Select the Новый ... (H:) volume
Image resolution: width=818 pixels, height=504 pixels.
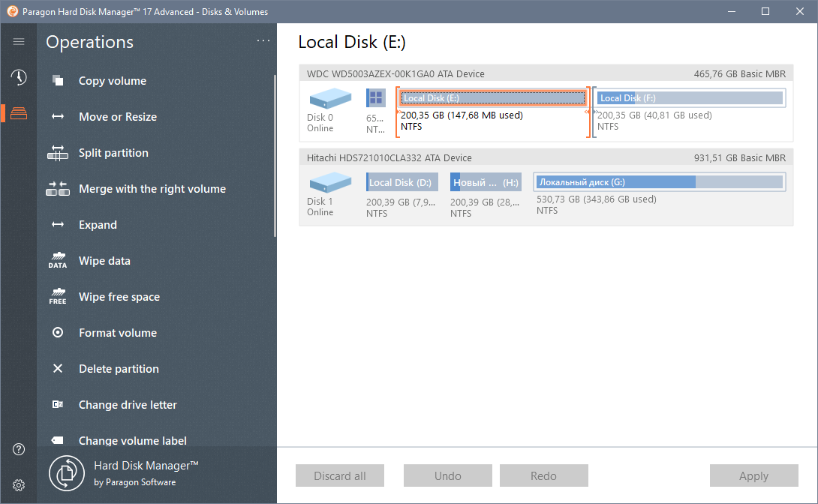pos(486,182)
